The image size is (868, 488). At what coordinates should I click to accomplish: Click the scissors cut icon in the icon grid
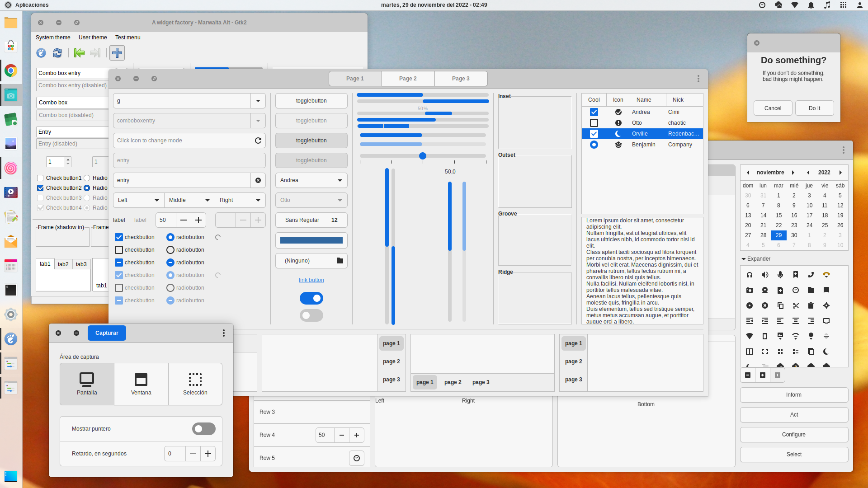pos(796,305)
